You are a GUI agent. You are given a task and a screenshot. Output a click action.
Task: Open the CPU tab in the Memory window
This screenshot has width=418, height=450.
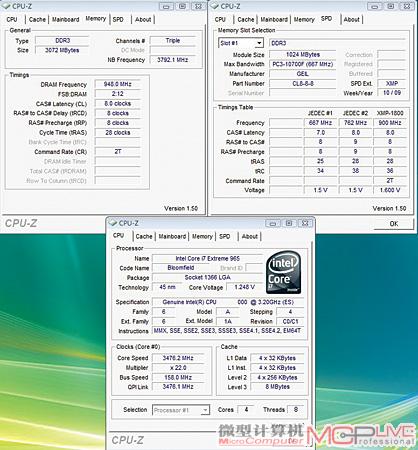[12, 19]
